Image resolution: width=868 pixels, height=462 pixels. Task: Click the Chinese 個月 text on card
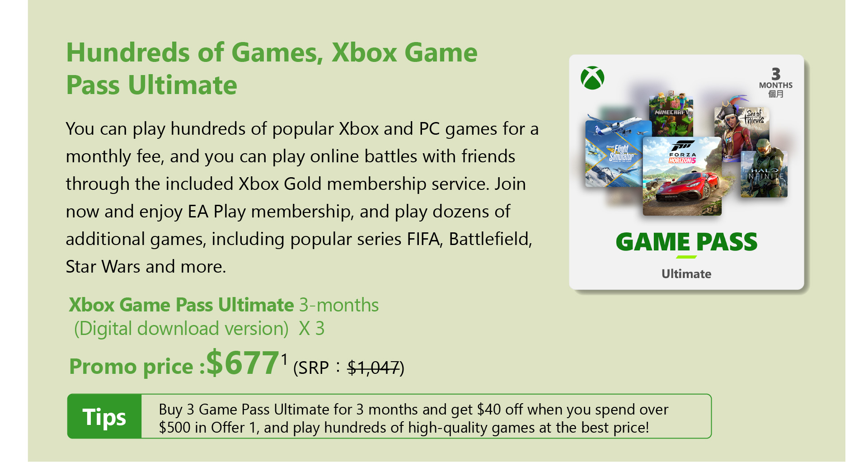click(x=776, y=94)
